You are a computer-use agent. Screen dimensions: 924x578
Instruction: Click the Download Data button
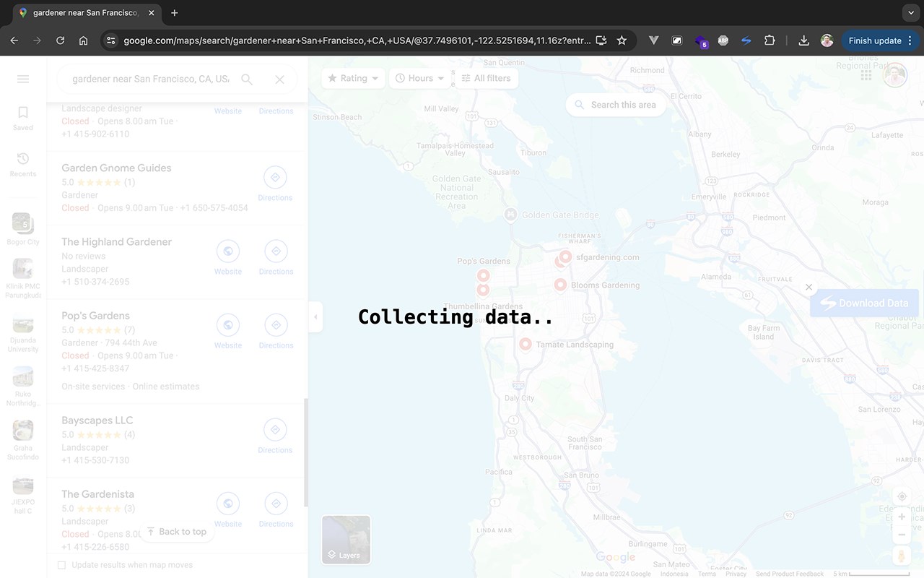click(864, 303)
